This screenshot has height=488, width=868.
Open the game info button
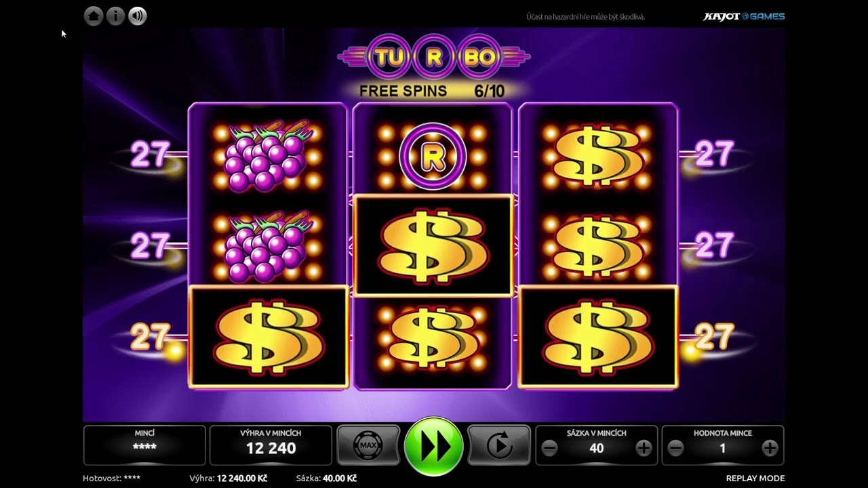[x=116, y=16]
